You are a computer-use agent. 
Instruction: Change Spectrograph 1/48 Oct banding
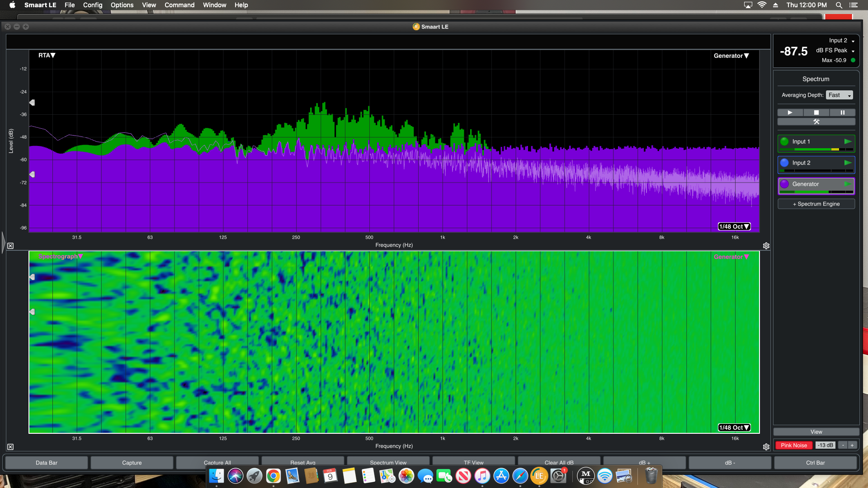point(734,427)
